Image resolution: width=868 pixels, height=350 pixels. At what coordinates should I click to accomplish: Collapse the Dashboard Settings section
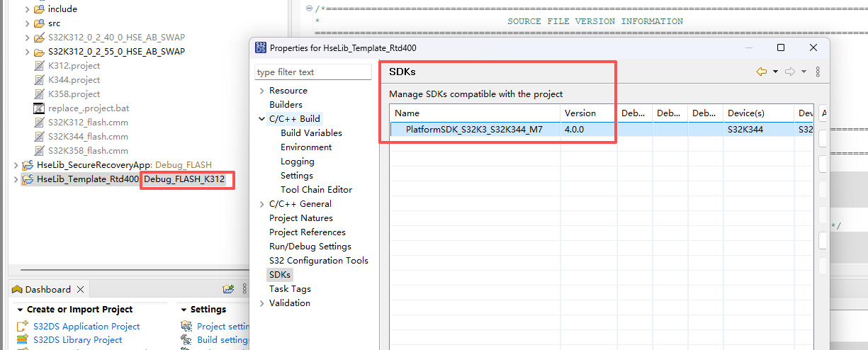(x=184, y=310)
